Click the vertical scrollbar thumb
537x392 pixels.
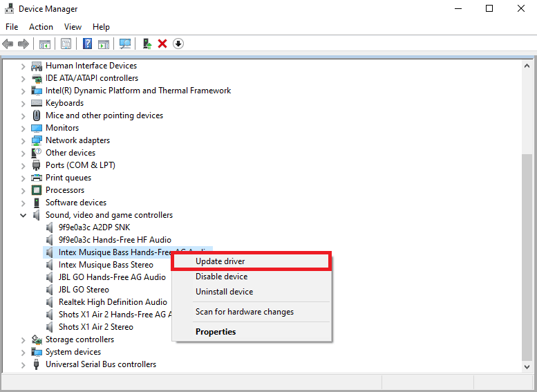pos(527,257)
